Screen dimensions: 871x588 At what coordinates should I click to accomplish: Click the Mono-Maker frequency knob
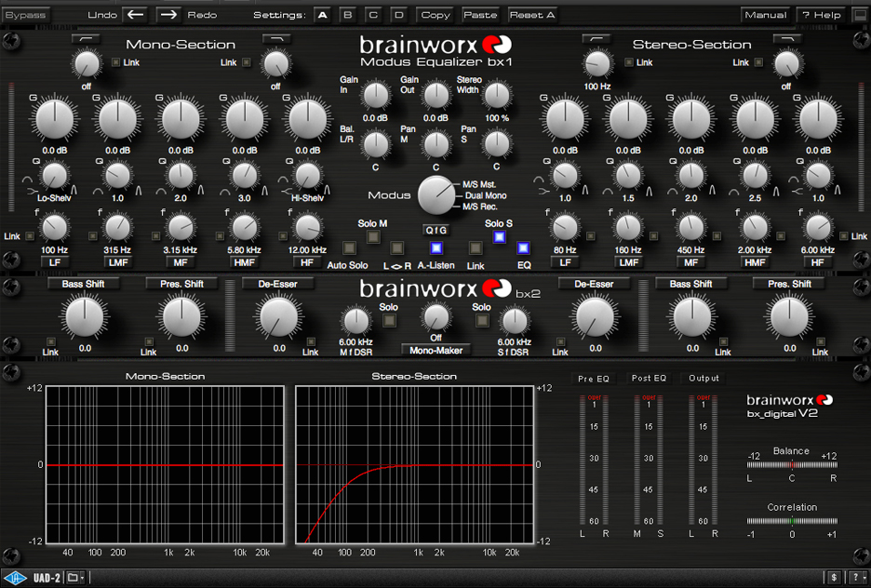pyautogui.click(x=436, y=317)
